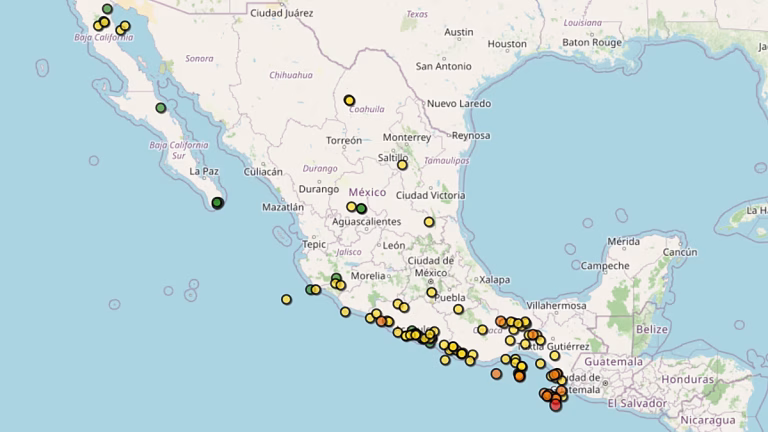
Task: Click the Ciudad de México label
Action: pyautogui.click(x=431, y=266)
